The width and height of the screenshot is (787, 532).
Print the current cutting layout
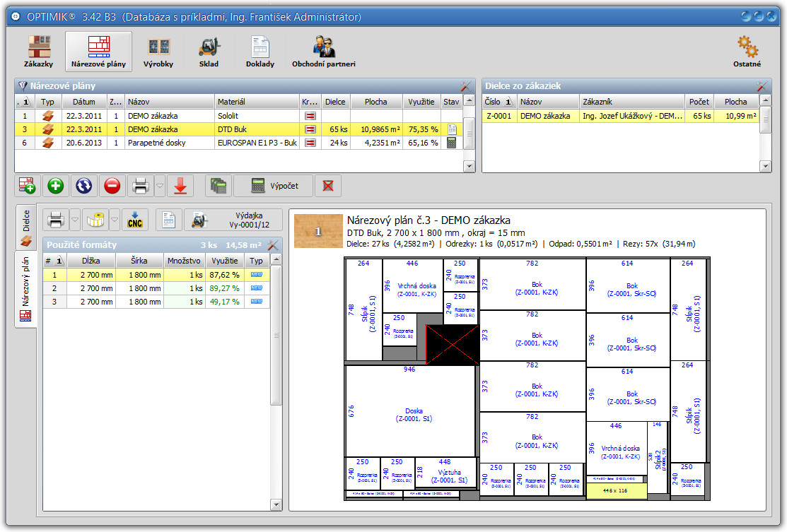pos(56,220)
